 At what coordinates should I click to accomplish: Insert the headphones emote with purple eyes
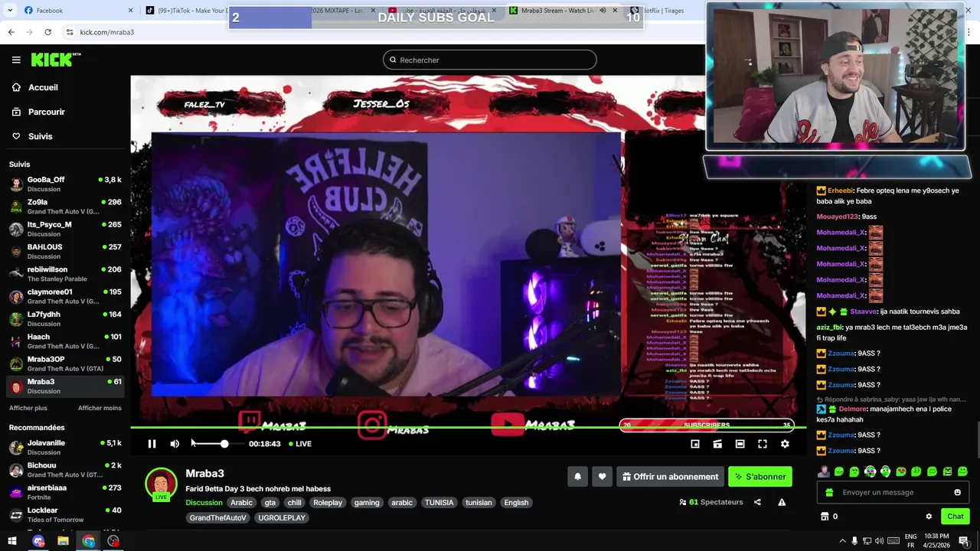point(870,471)
